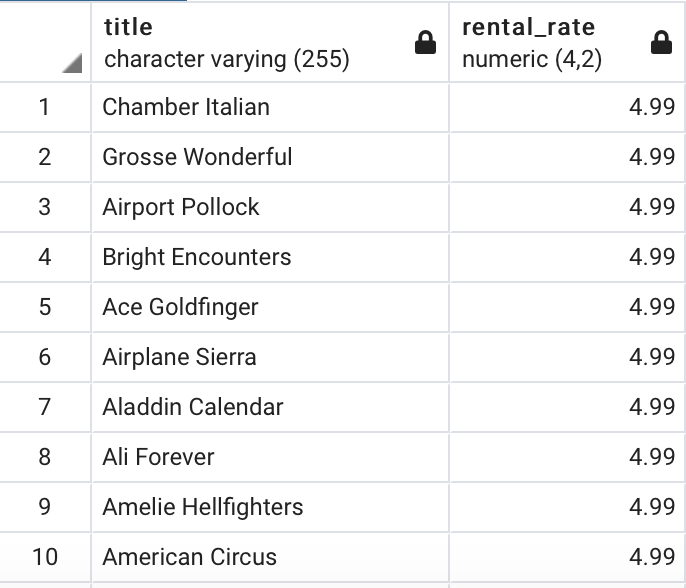Click the American Circus cell

[x=270, y=557]
